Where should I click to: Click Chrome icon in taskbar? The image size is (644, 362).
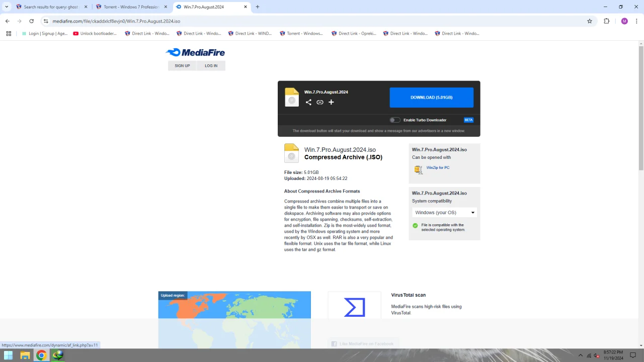point(41,355)
